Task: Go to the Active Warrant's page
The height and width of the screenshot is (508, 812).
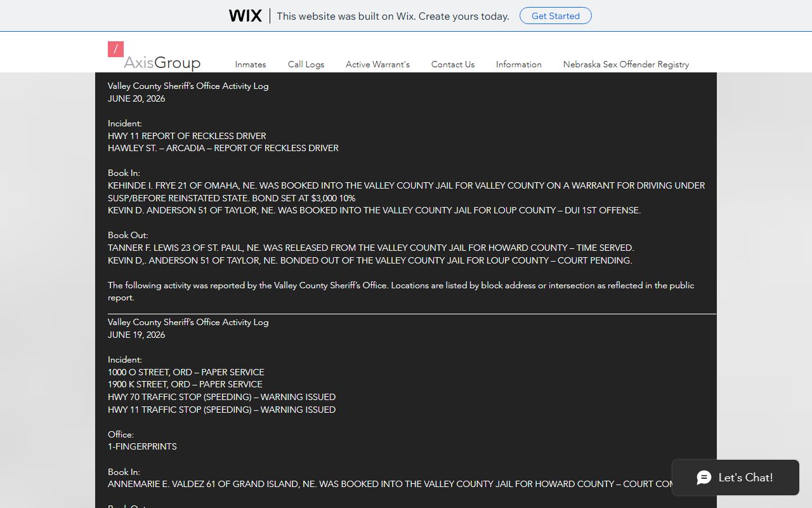Action: (x=377, y=64)
